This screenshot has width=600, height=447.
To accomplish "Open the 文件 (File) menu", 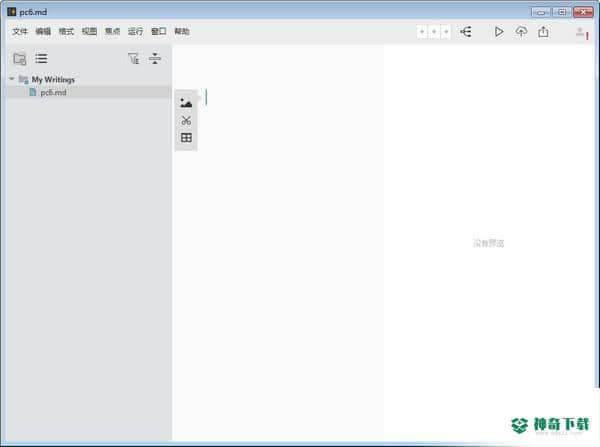I will tap(20, 31).
